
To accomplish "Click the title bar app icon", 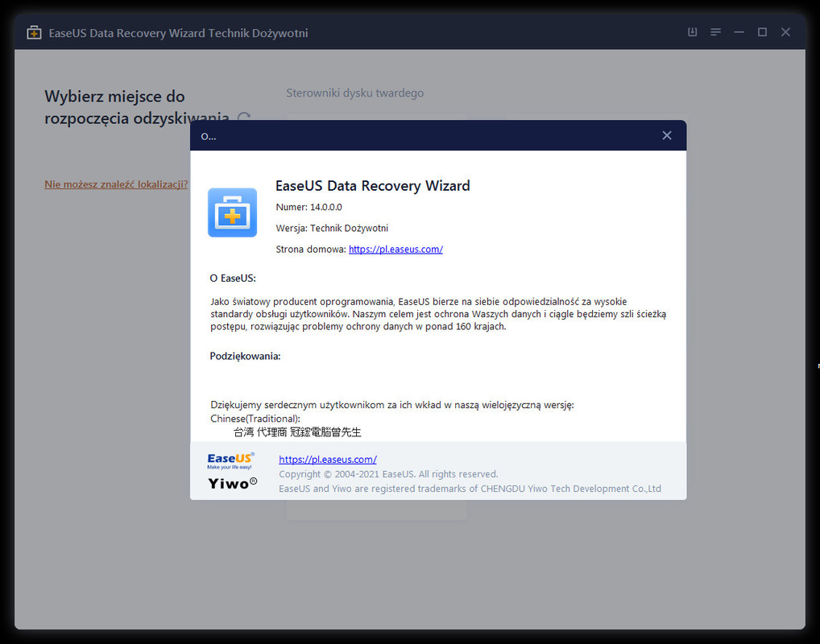I will 34,32.
